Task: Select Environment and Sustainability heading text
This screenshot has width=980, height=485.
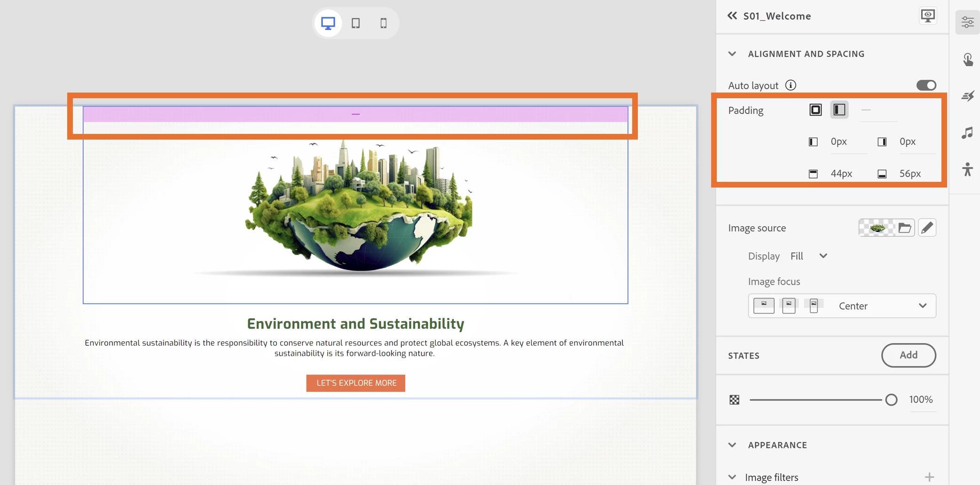Action: pyautogui.click(x=356, y=323)
